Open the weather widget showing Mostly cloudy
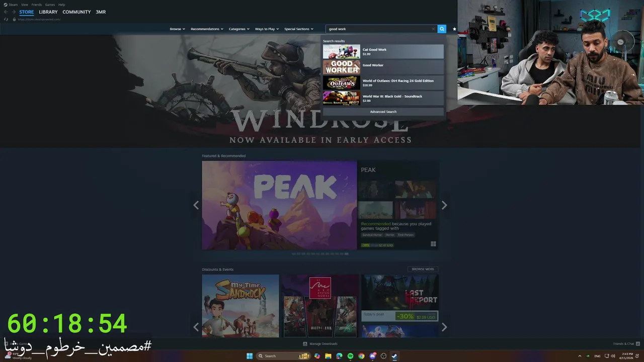The width and height of the screenshot is (644, 362). (18, 355)
